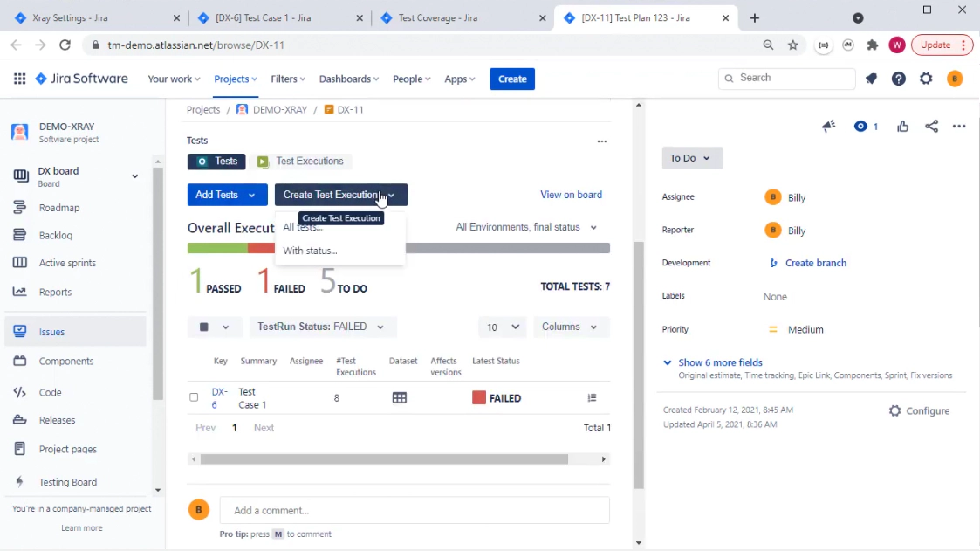The height and width of the screenshot is (551, 980).
Task: Open the Testing Board in the sidebar
Action: [x=68, y=481]
